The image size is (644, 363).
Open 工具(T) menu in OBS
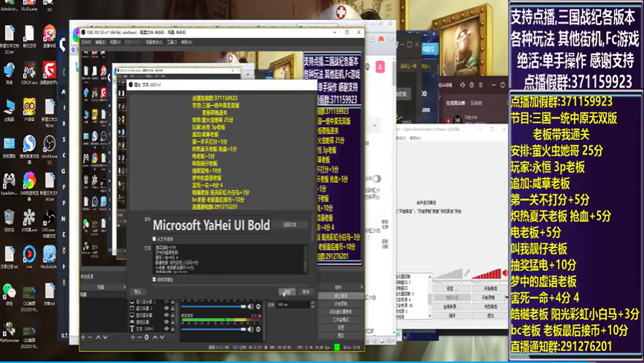tap(172, 42)
